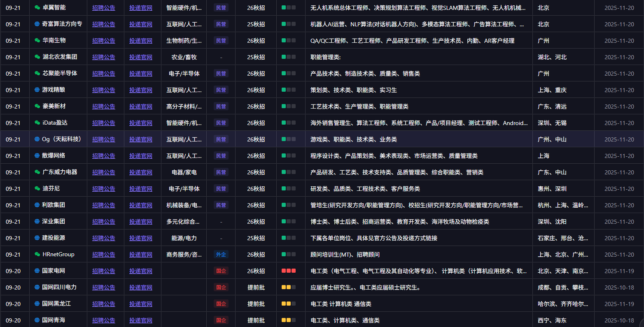This screenshot has height=327, width=644.
Task: Open the 招聘公告 link for 国网黑龙江
Action: 104,304
